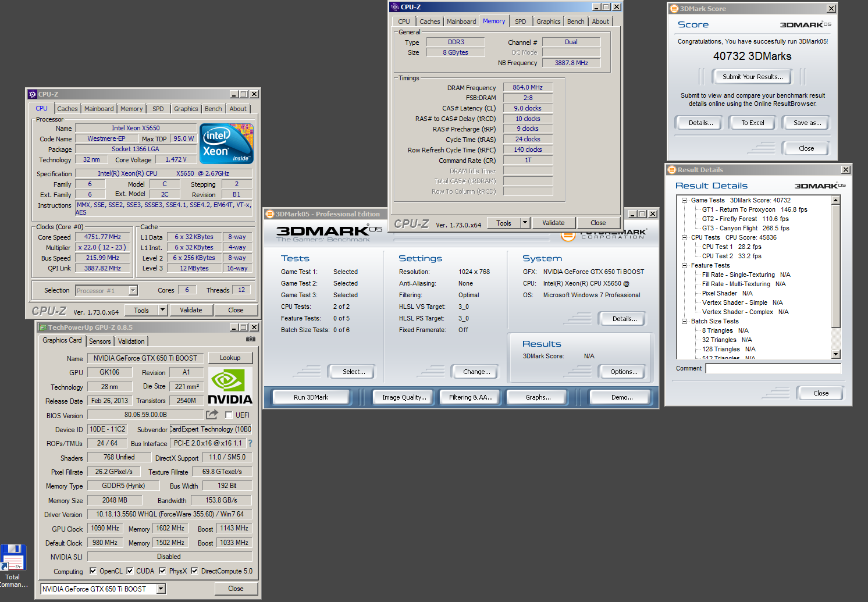This screenshot has height=602, width=868.
Task: Click the 3DMark Score window title icon
Action: (674, 9)
